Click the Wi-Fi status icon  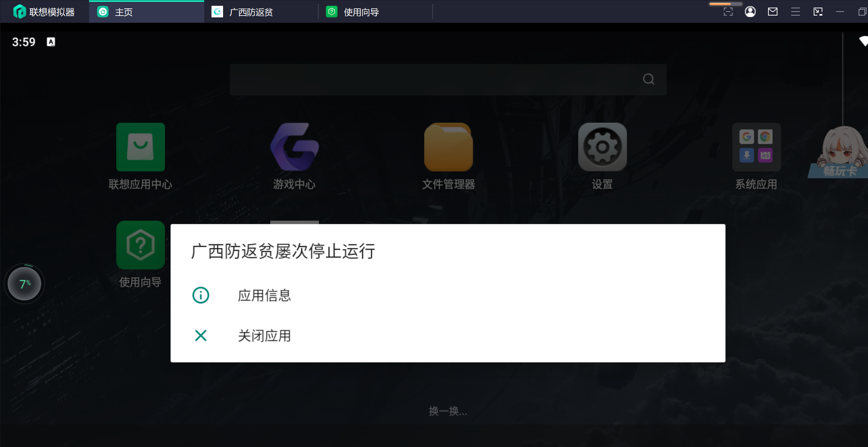(864, 41)
